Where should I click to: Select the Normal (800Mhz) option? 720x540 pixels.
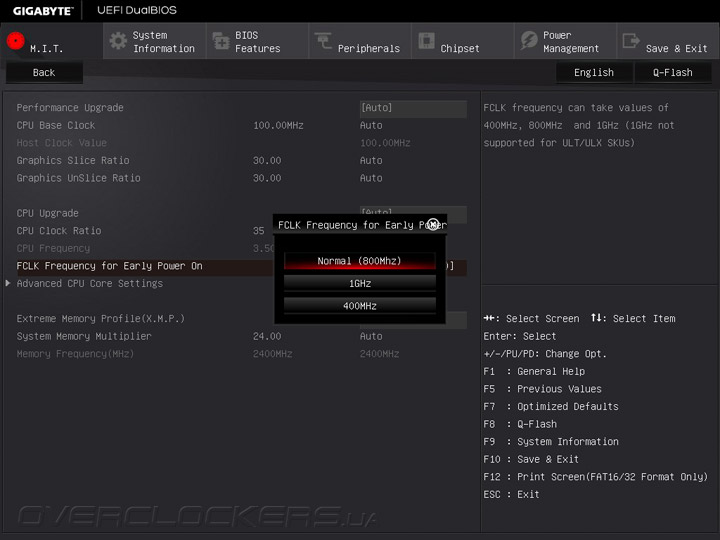tap(360, 261)
